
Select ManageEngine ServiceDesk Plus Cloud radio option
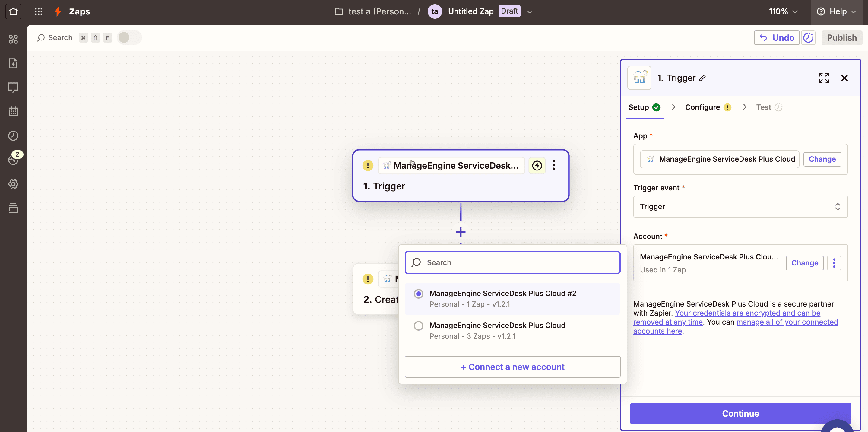point(419,326)
